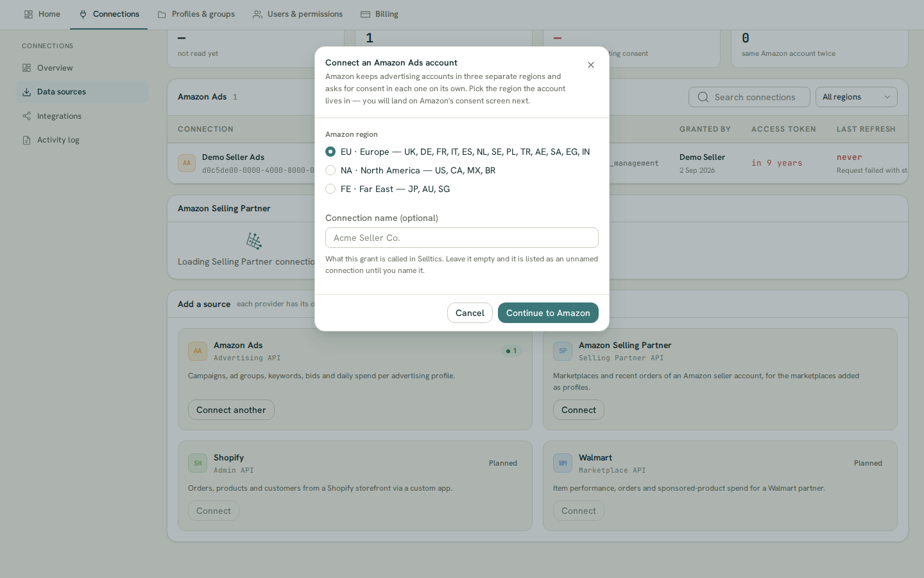Go to Integrations in the sidebar

click(x=82, y=116)
